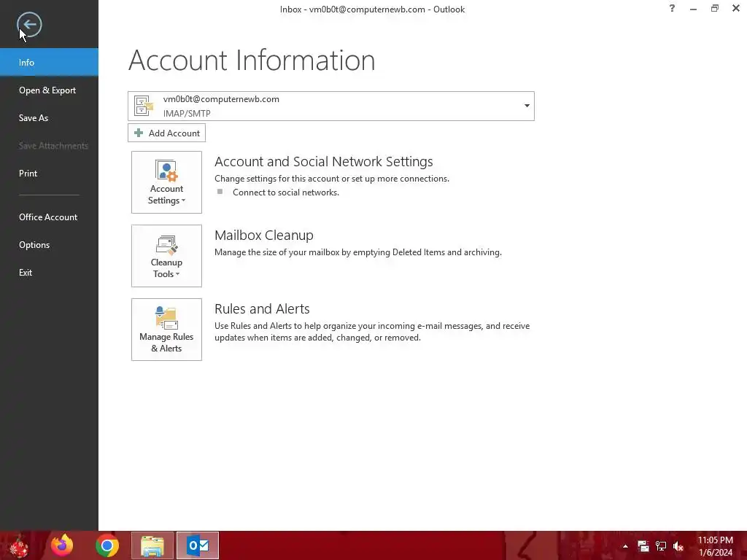Open the Print page
Screen dimensions: 747x560
49,174
